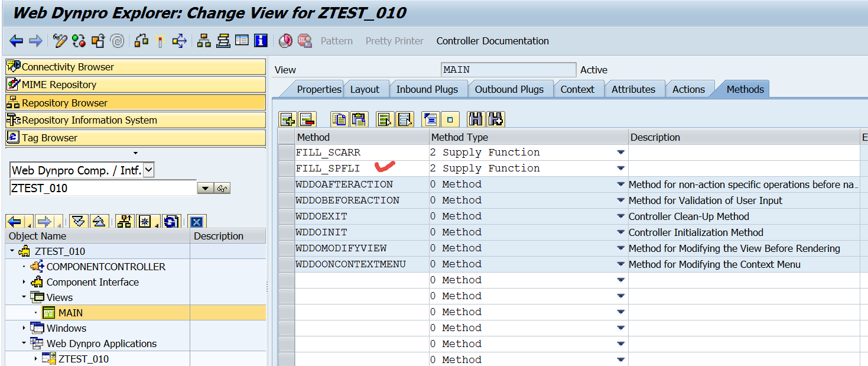
Task: Click the ZTEST_010 object name input field
Action: click(x=103, y=188)
